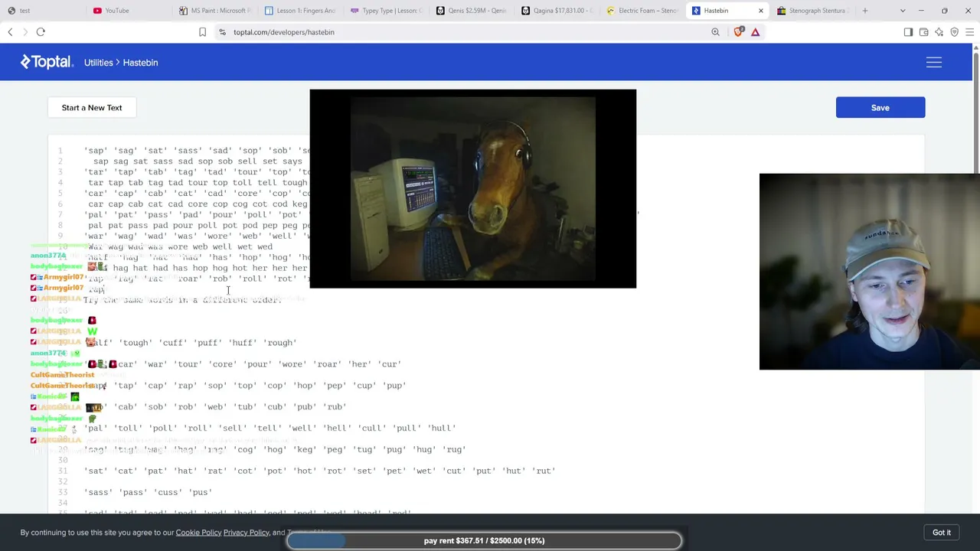Toggle the browser sidebar panel
The image size is (980, 551).
908,32
